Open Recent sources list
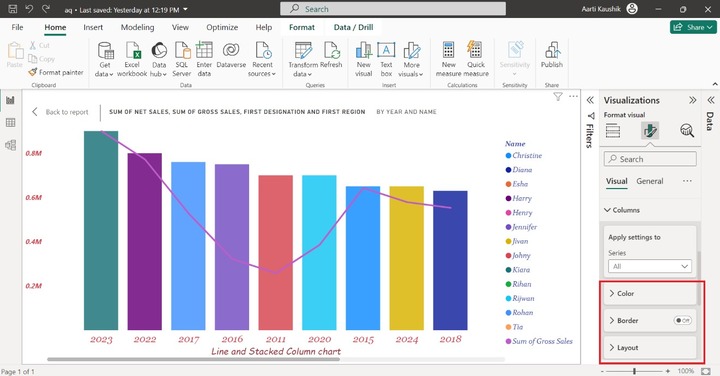This screenshot has width=720, height=376. click(262, 60)
